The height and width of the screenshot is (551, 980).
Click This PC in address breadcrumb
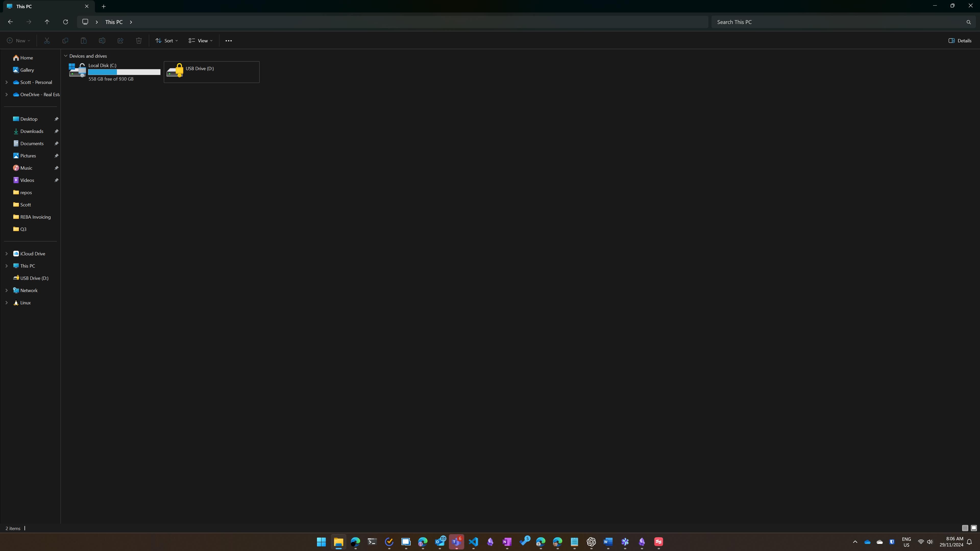point(114,22)
